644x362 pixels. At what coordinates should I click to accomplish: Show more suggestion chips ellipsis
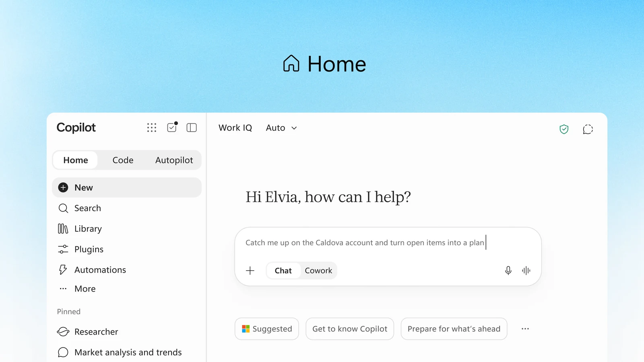tap(525, 329)
